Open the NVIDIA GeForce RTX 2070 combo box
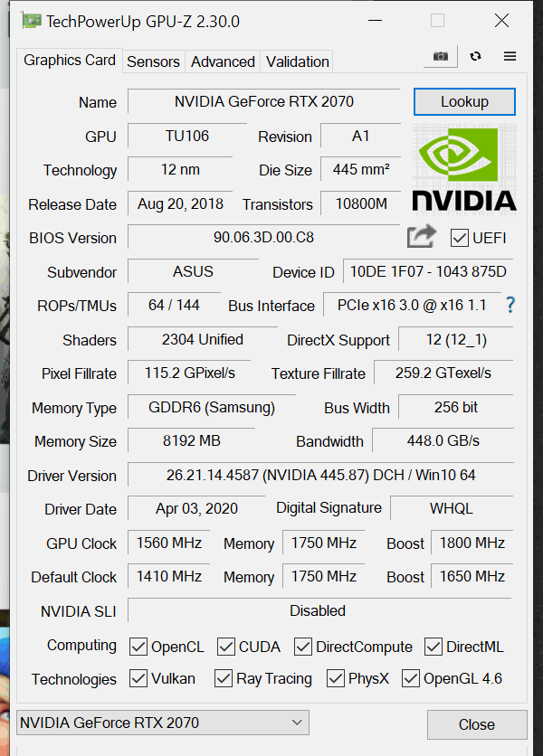The image size is (543, 756). pyautogui.click(x=163, y=723)
